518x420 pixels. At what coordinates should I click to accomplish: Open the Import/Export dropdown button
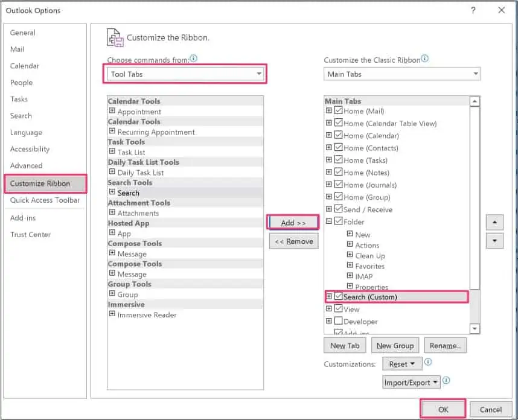tap(411, 383)
